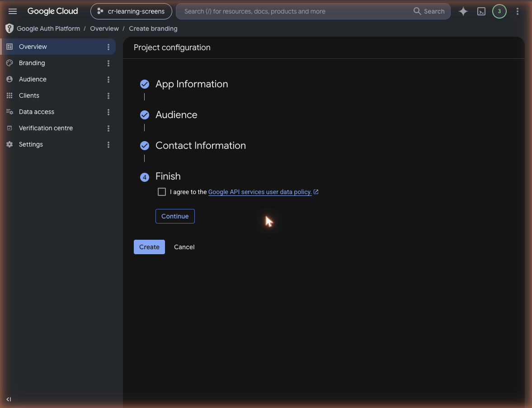Click the search magnifier Search button
The height and width of the screenshot is (408, 532).
429,11
